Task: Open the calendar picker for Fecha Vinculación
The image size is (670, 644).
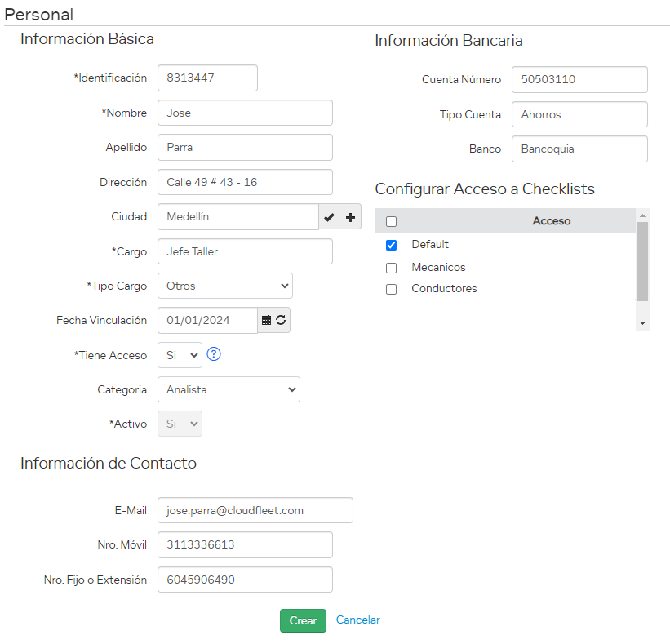Action: [266, 320]
